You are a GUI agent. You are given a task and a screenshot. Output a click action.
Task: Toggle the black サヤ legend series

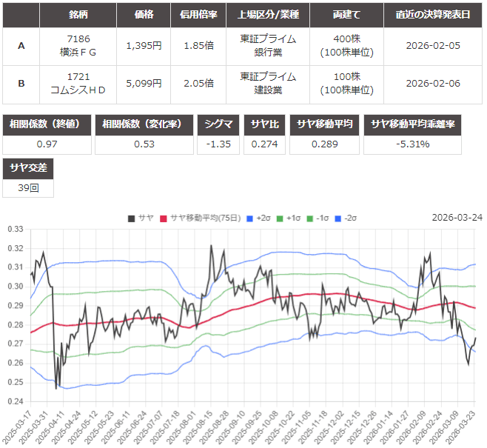140,218
